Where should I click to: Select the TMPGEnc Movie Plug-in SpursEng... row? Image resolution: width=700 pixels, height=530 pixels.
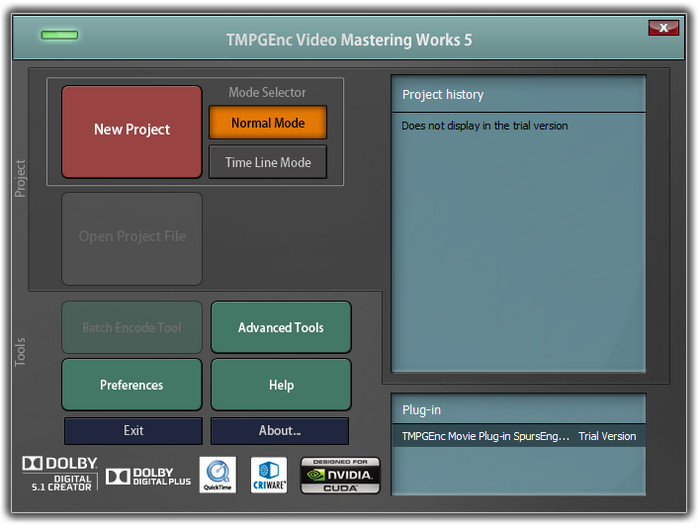[519, 436]
